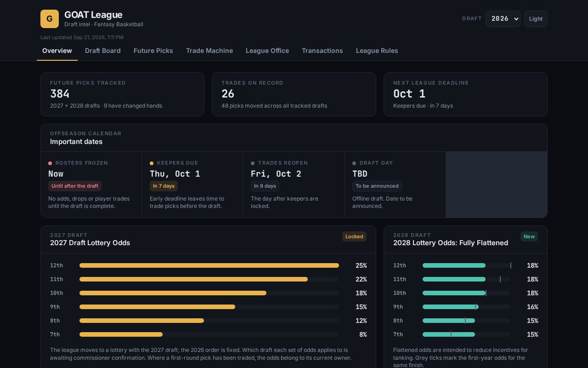Image resolution: width=588 pixels, height=368 pixels.
Task: Click the "Fri, Oct 2" trades reopen date
Action: (x=276, y=174)
